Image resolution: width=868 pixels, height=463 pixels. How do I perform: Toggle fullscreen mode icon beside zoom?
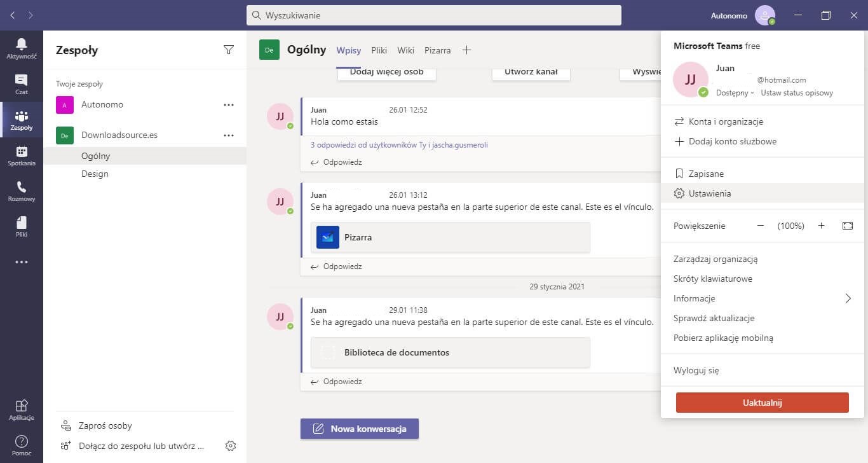pos(847,226)
